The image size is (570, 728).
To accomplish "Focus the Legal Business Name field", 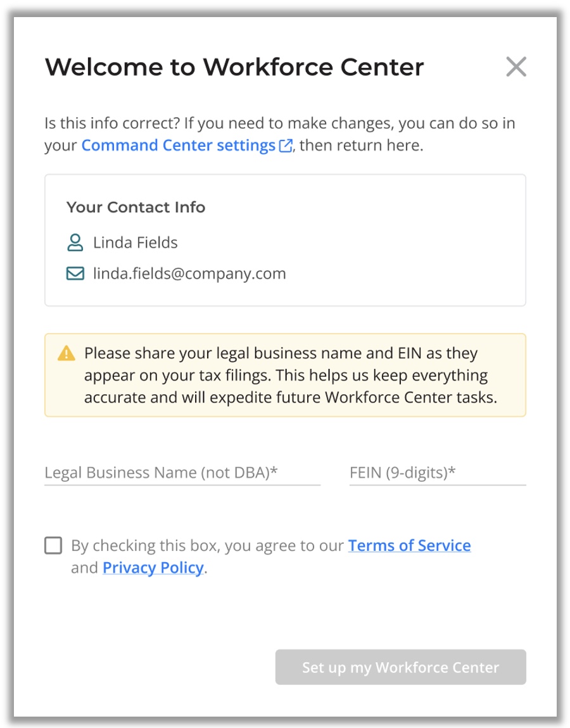I will tap(182, 473).
